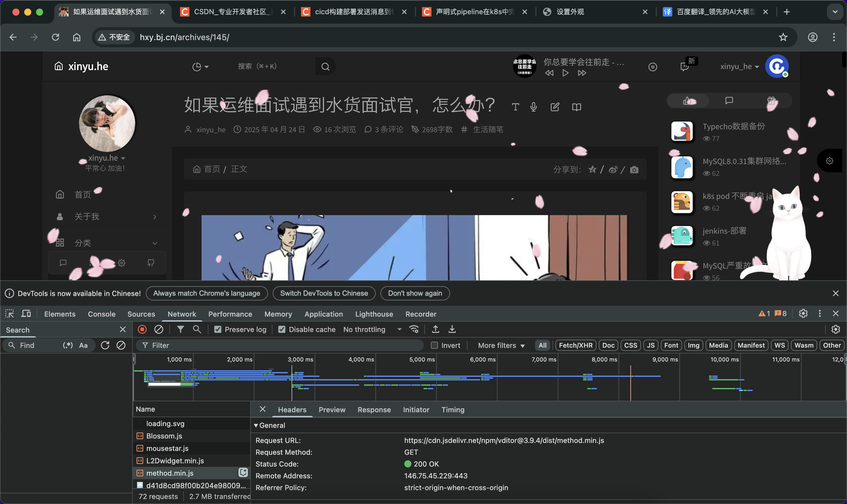Skip to the next music track
Image resolution: width=847 pixels, height=504 pixels.
pyautogui.click(x=582, y=73)
